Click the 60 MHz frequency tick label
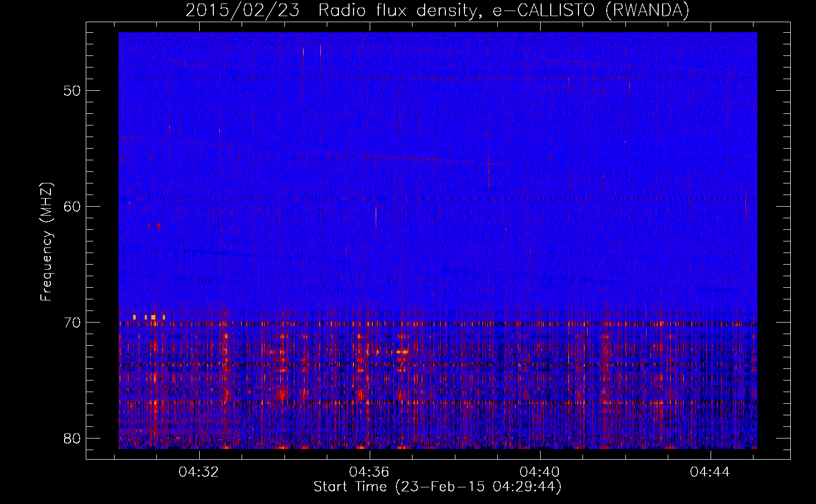The height and width of the screenshot is (504, 816). coord(73,207)
